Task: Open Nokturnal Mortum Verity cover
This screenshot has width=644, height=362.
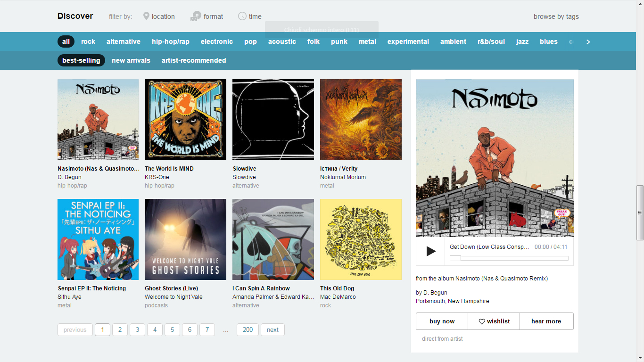Action: tap(361, 120)
